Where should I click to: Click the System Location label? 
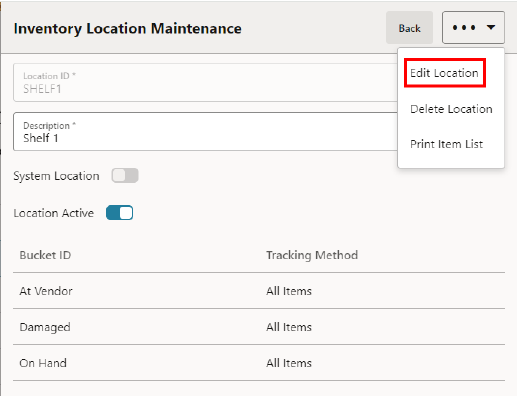click(x=56, y=176)
